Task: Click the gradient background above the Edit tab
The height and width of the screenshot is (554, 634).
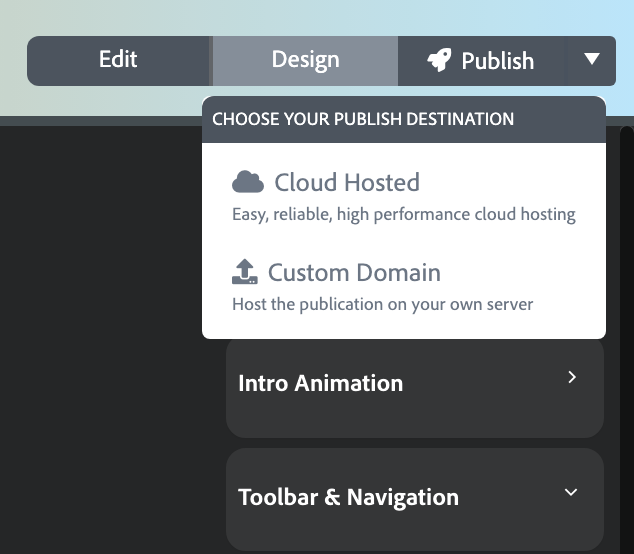Action: 118,16
